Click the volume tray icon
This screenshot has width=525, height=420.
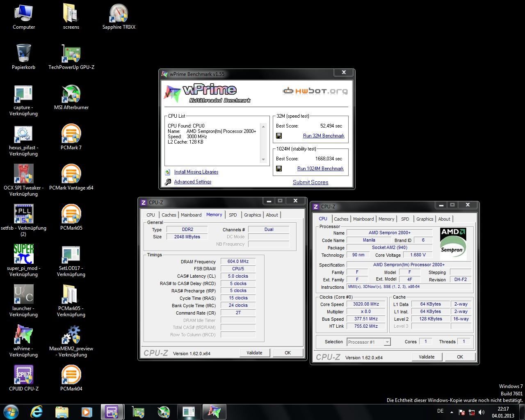click(482, 412)
